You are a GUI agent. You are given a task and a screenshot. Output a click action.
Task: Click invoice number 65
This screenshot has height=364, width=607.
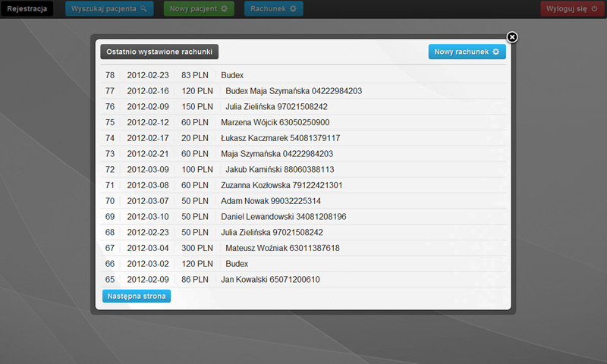pyautogui.click(x=110, y=279)
